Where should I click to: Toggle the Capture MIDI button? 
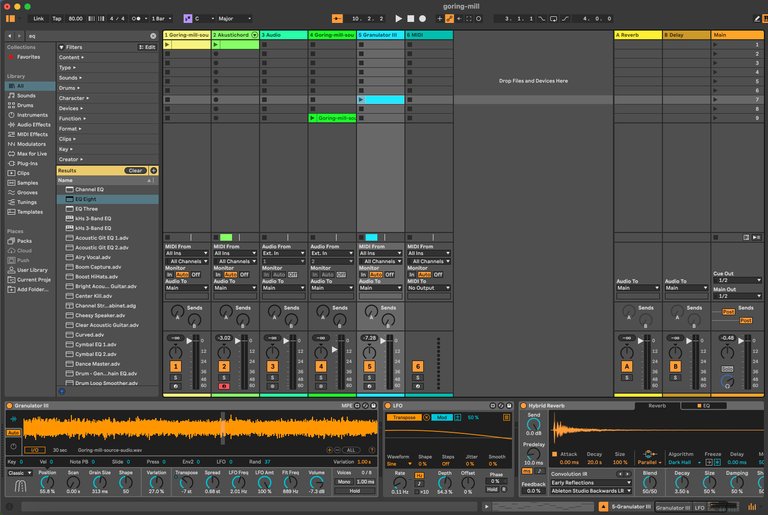click(x=469, y=19)
